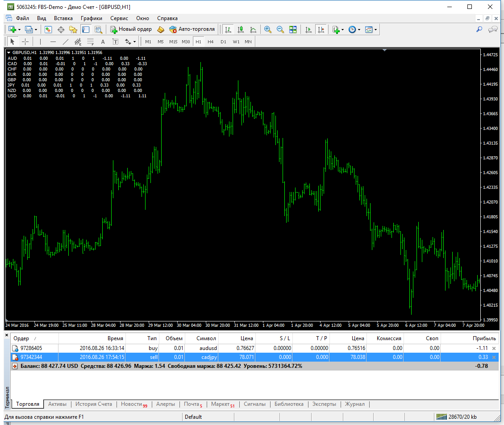Toggle the Авто-торговля button

(x=192, y=29)
